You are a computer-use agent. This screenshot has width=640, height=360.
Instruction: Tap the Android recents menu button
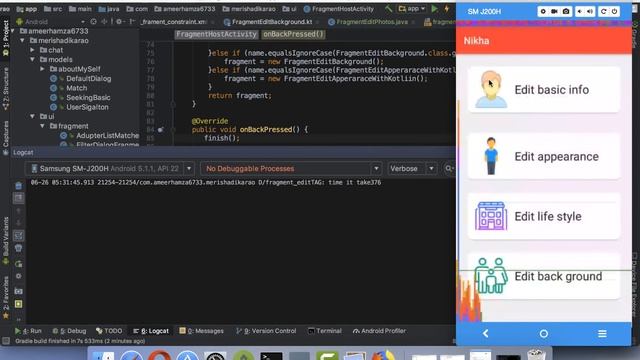pos(602,333)
